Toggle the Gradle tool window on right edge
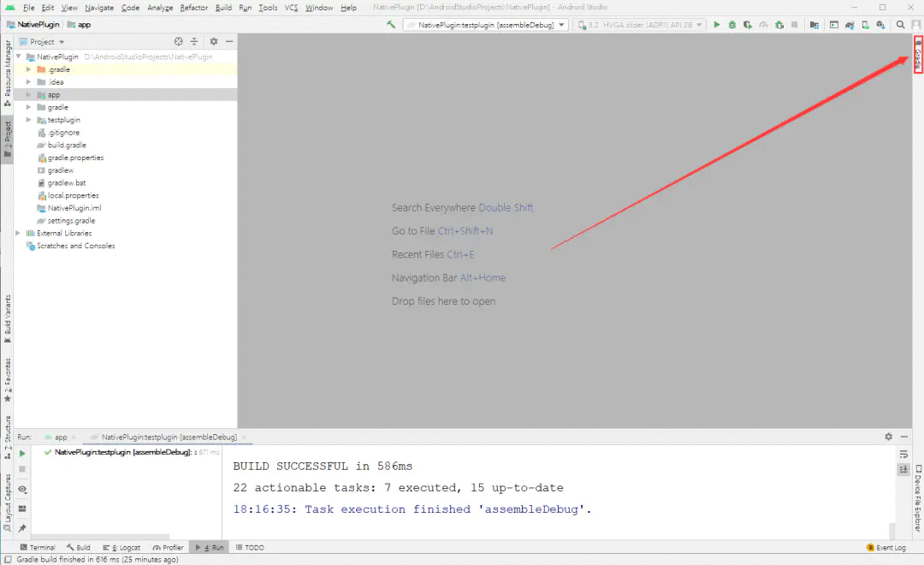924x565 pixels. (918, 55)
